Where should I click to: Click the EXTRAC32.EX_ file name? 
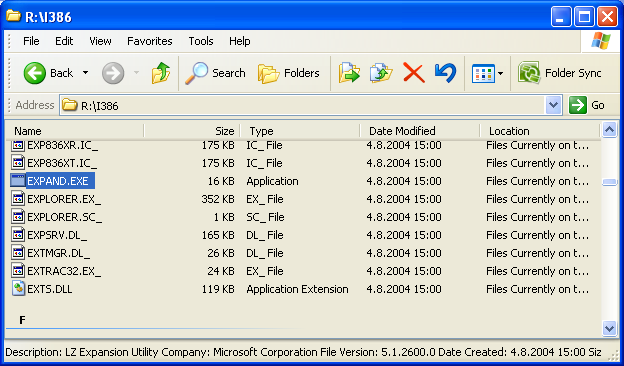(x=64, y=271)
